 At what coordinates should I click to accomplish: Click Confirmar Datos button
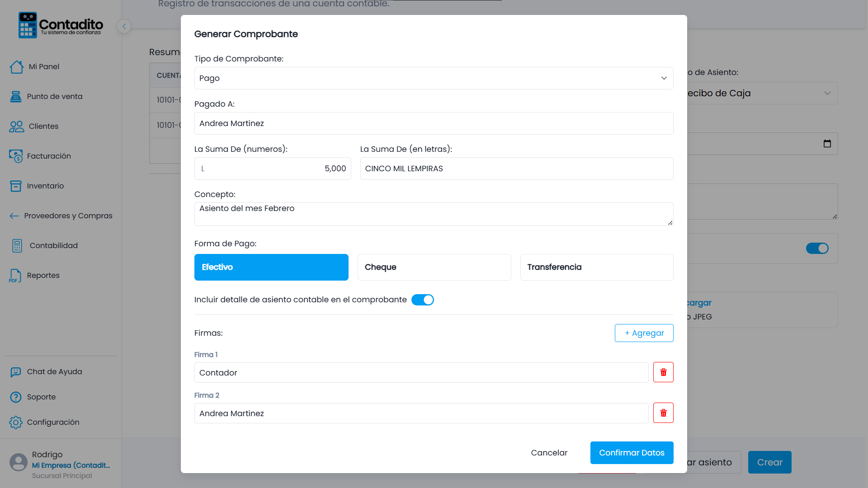click(632, 453)
